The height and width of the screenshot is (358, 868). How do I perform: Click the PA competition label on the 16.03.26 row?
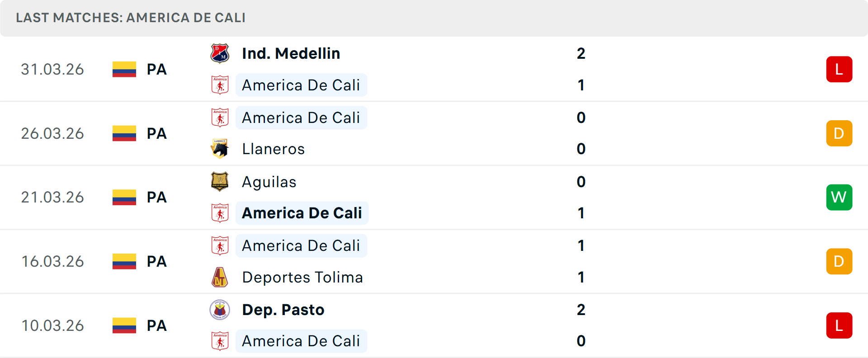[x=156, y=261]
